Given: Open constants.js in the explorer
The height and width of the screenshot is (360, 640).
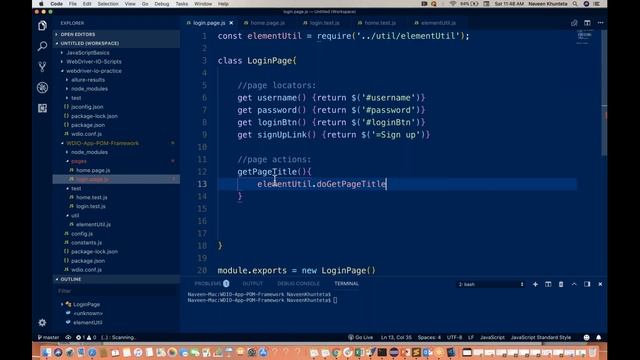Looking at the screenshot, I should click(x=86, y=242).
